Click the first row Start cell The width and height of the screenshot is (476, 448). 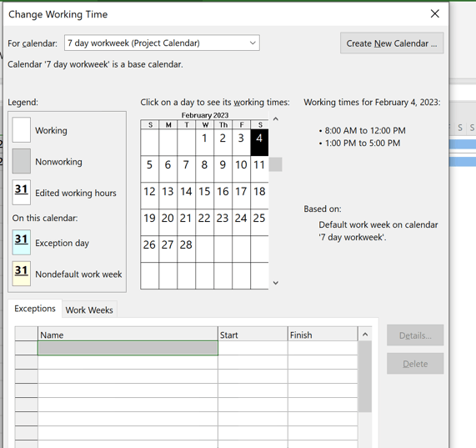coord(253,348)
